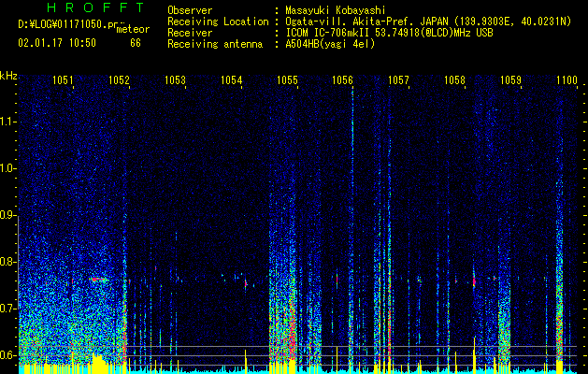This screenshot has width=588, height=374.
Task: Click the 1052 time marker
Action: click(x=119, y=79)
